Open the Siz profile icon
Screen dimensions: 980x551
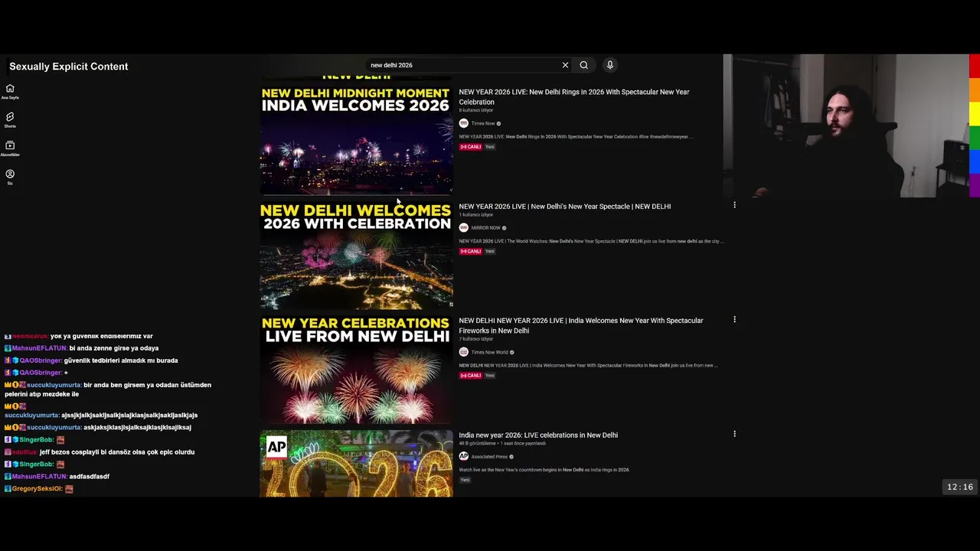[x=10, y=177]
